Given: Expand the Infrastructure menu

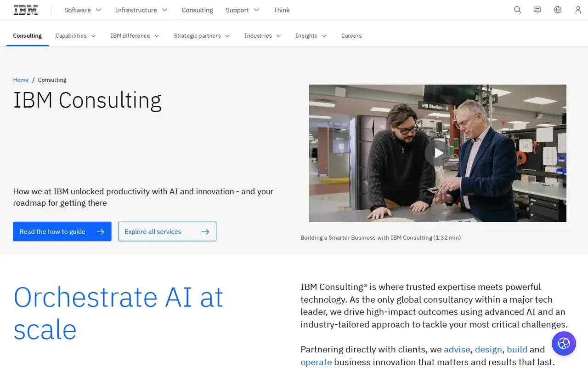Looking at the screenshot, I should 141,10.
